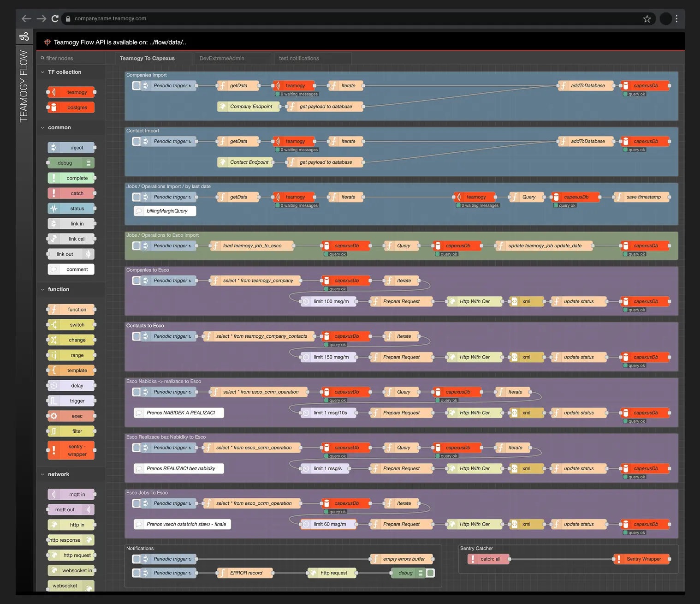Select the catch node in the common section

(x=71, y=193)
